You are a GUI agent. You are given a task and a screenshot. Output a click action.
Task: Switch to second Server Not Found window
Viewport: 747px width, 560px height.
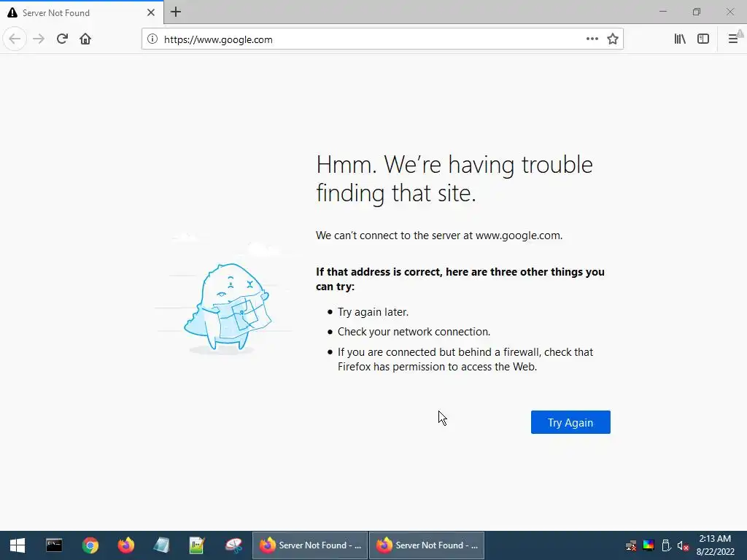click(x=426, y=545)
